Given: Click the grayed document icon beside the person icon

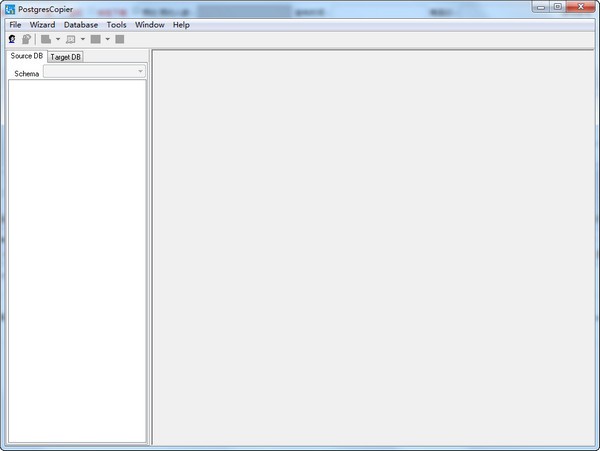Looking at the screenshot, I should coord(26,39).
